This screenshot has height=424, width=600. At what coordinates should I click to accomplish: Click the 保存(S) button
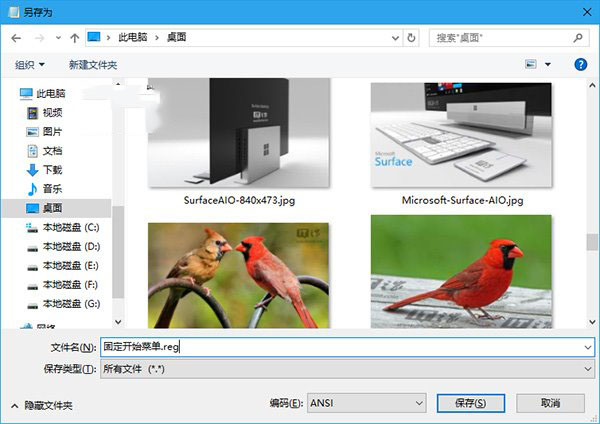click(471, 403)
